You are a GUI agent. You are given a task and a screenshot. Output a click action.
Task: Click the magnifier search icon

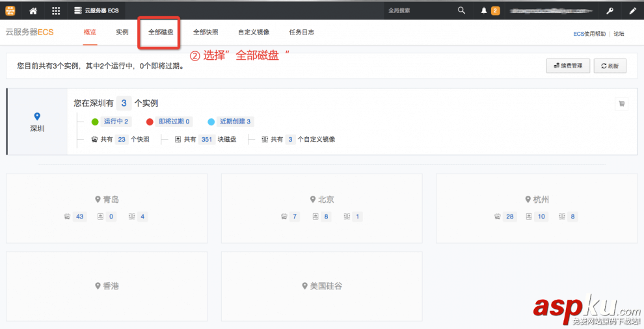pos(462,10)
